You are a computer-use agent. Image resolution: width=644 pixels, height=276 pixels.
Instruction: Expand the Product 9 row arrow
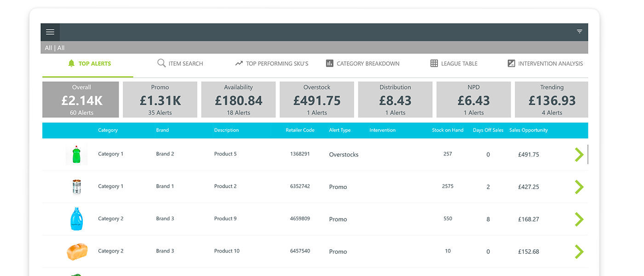(579, 219)
